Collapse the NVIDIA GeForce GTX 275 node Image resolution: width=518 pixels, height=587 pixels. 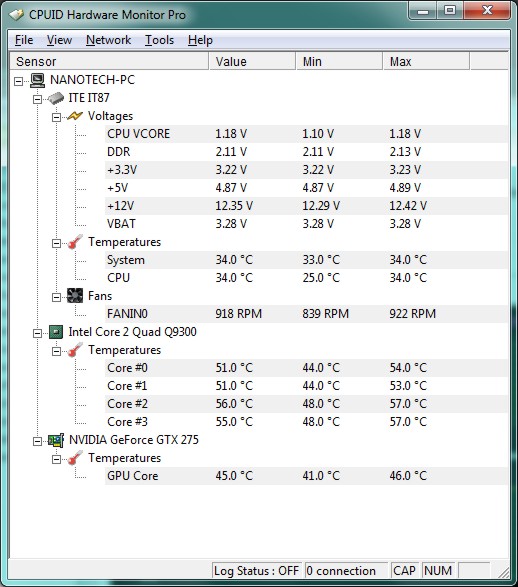[37, 441]
